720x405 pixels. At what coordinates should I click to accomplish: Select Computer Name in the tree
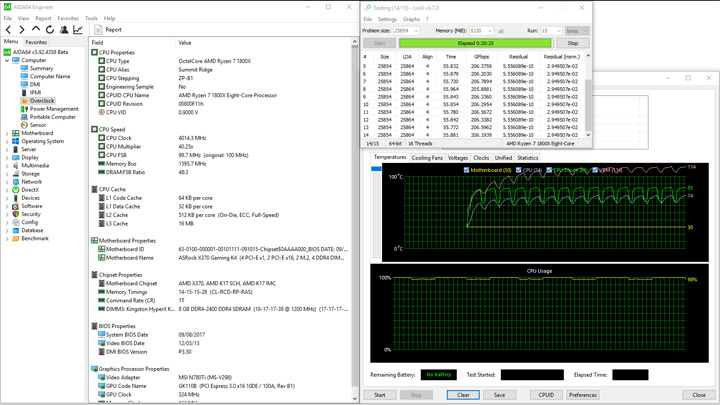tap(50, 77)
